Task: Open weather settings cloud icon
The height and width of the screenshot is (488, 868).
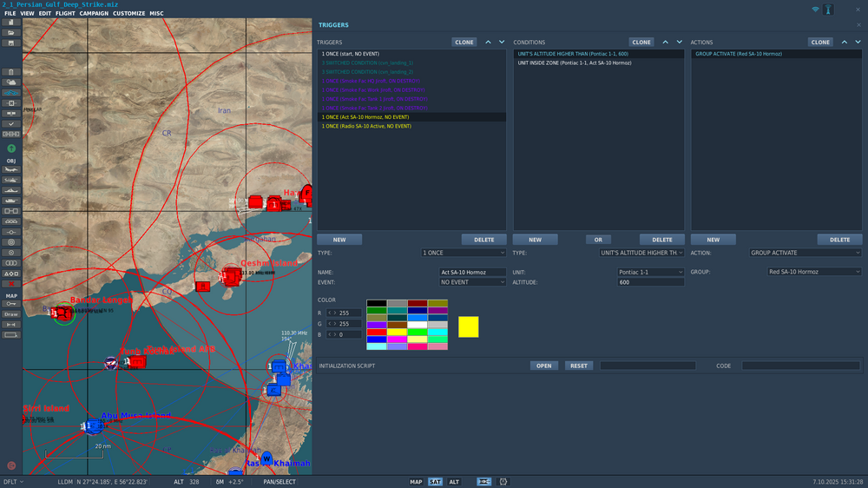Action: pyautogui.click(x=11, y=82)
